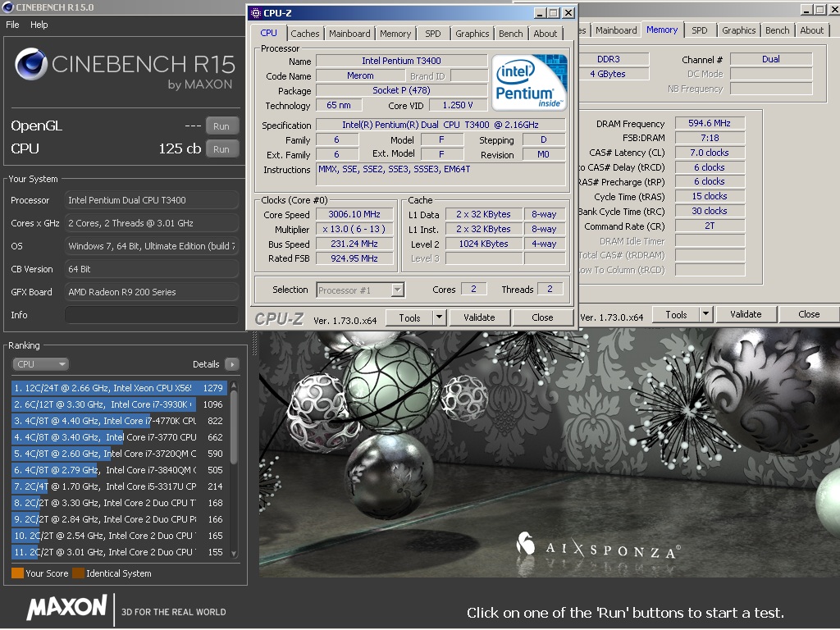This screenshot has height=630, width=840.
Task: Click Validate in front CPU-Z window
Action: (x=479, y=317)
